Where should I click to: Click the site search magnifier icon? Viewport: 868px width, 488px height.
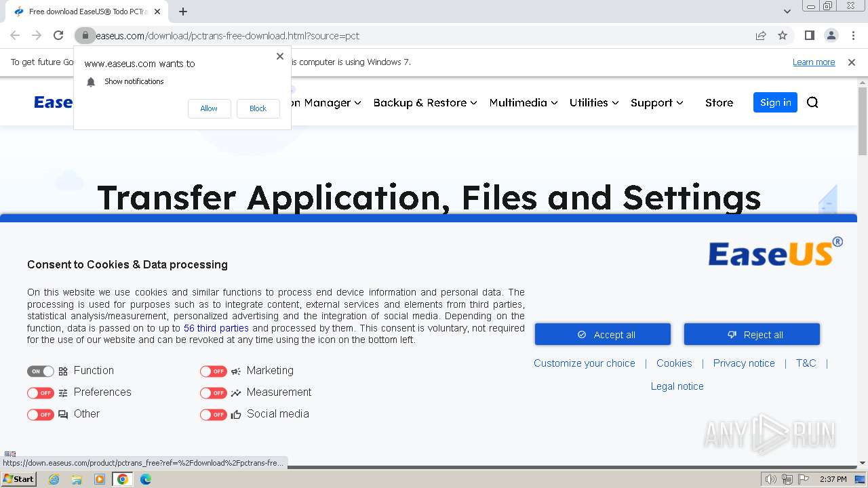click(812, 102)
